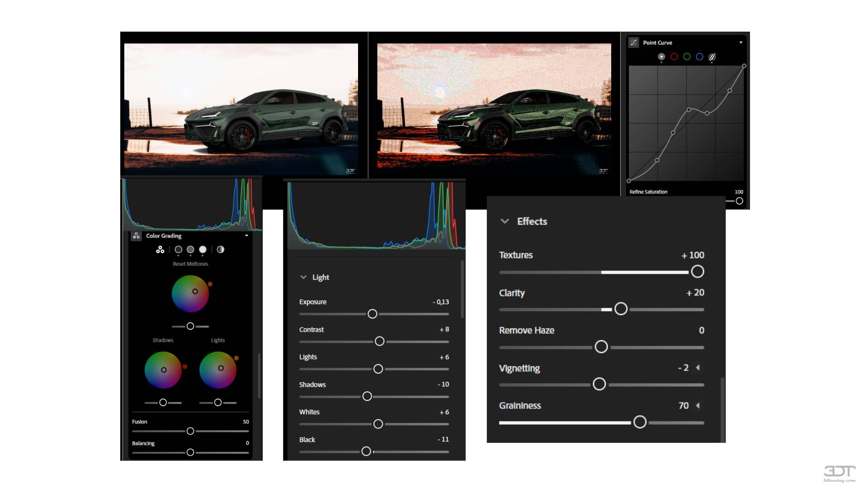The height and width of the screenshot is (488, 868).
Task: Click the red hue dot beside Shadows wheel
Action: tap(184, 366)
